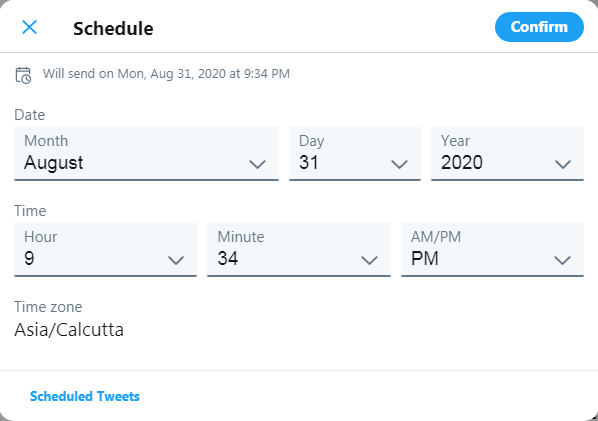Confirm the scheduled tweet time
The height and width of the screenshot is (421, 598).
(539, 27)
